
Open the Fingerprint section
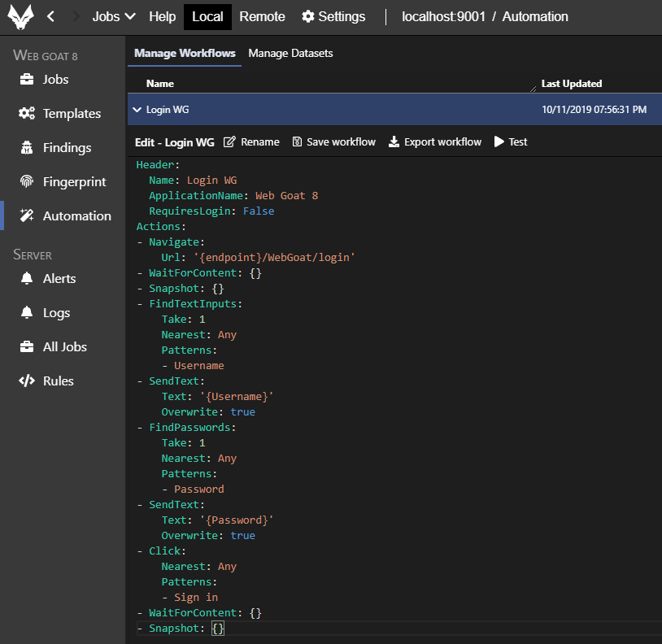coord(74,182)
